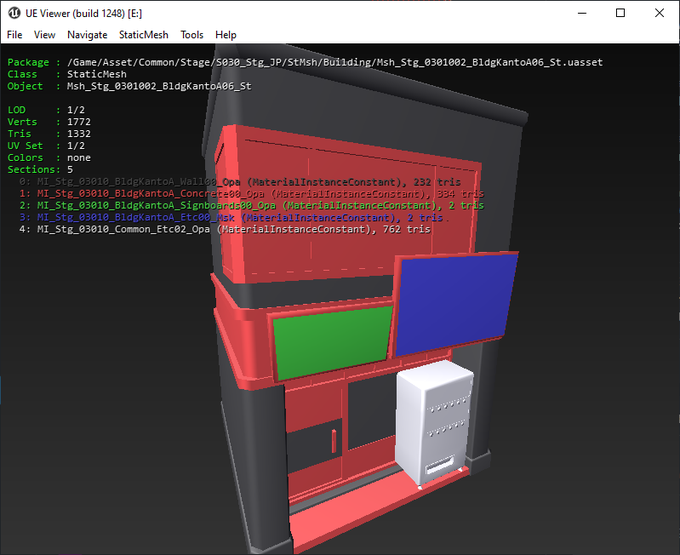Click the Signboard00_Opa green section label
680x555 pixels.
coord(250,205)
